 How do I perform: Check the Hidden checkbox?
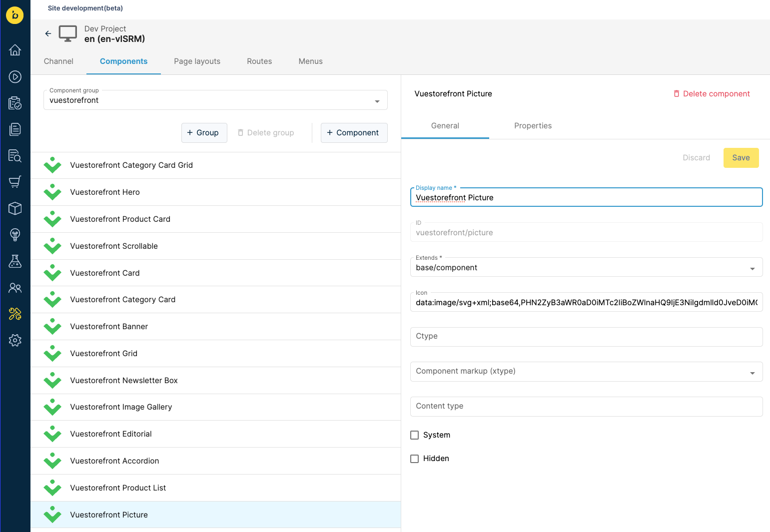pyautogui.click(x=414, y=459)
